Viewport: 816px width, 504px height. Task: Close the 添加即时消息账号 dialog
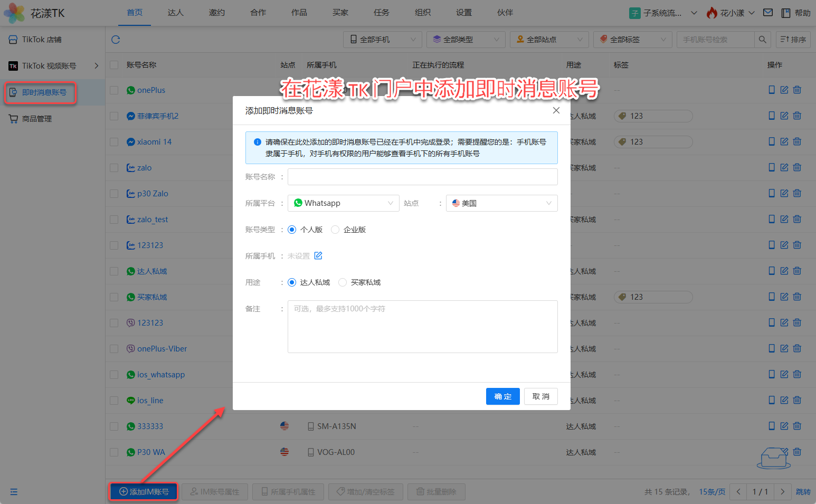pos(556,110)
